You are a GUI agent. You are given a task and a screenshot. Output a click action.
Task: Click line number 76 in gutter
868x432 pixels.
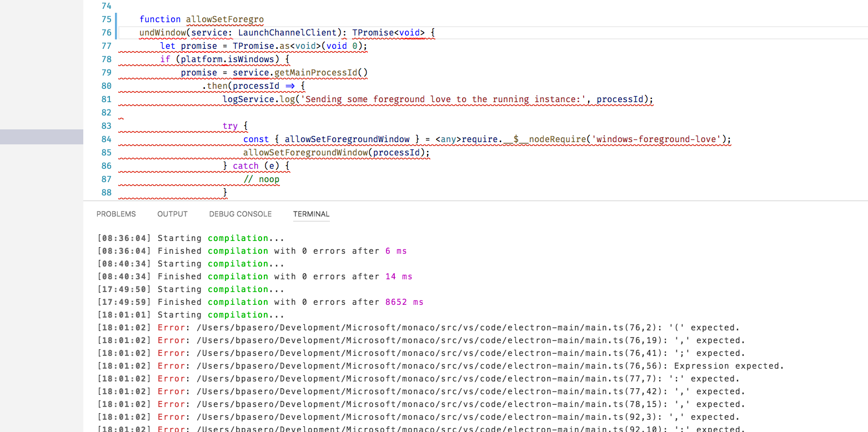coord(107,33)
